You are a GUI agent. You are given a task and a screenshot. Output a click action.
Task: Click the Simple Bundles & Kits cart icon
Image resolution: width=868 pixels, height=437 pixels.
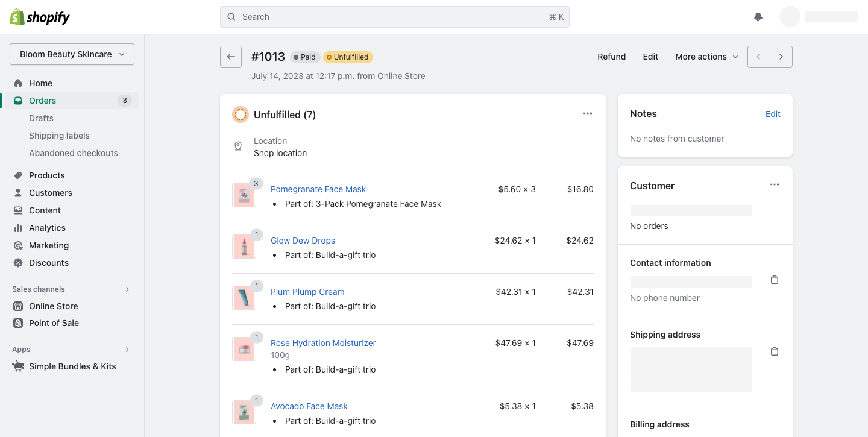coord(18,366)
